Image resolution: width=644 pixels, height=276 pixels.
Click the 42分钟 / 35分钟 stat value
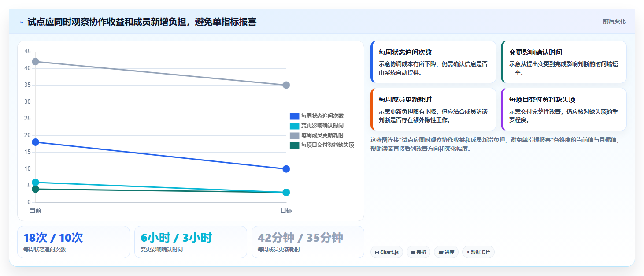pos(300,238)
